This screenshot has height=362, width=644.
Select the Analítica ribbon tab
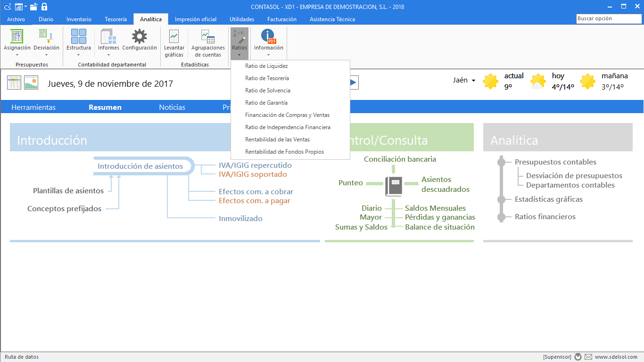(151, 19)
